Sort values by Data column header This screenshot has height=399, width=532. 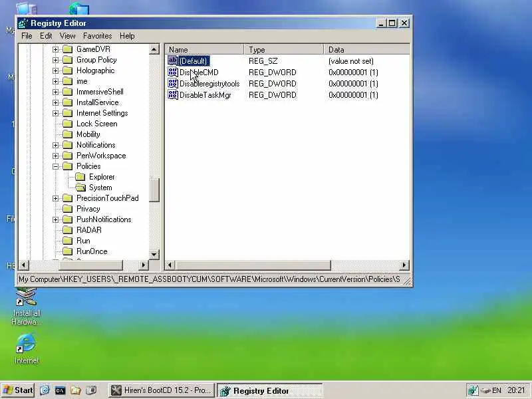tap(367, 49)
